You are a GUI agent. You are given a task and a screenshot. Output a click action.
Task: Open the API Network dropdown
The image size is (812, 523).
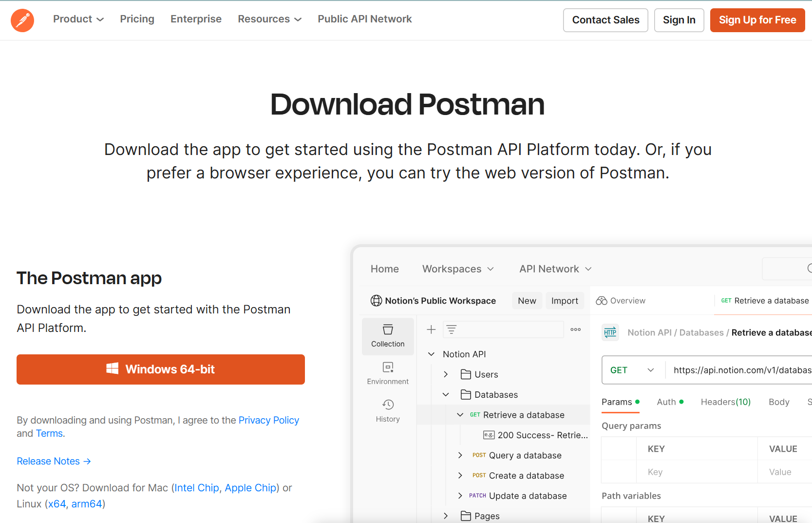point(555,269)
